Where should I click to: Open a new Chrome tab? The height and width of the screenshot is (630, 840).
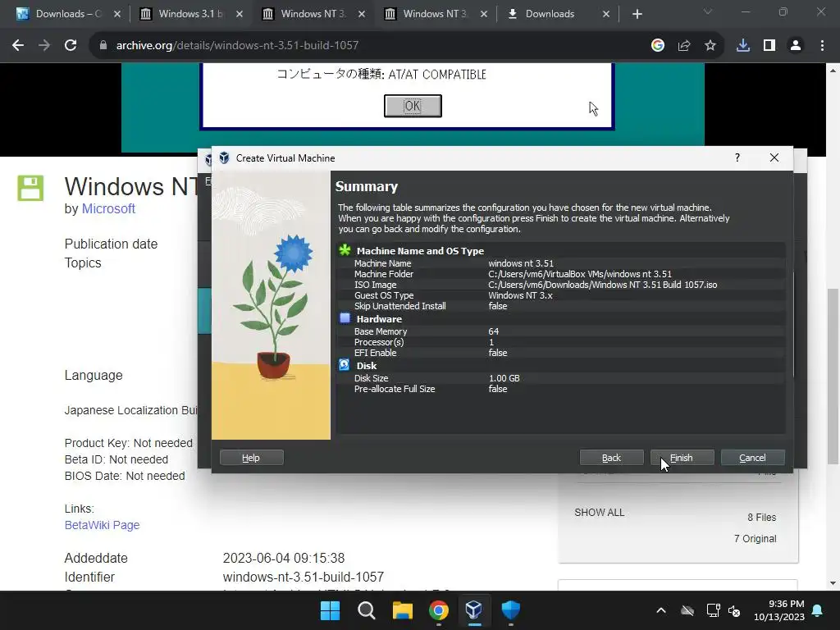click(x=637, y=15)
